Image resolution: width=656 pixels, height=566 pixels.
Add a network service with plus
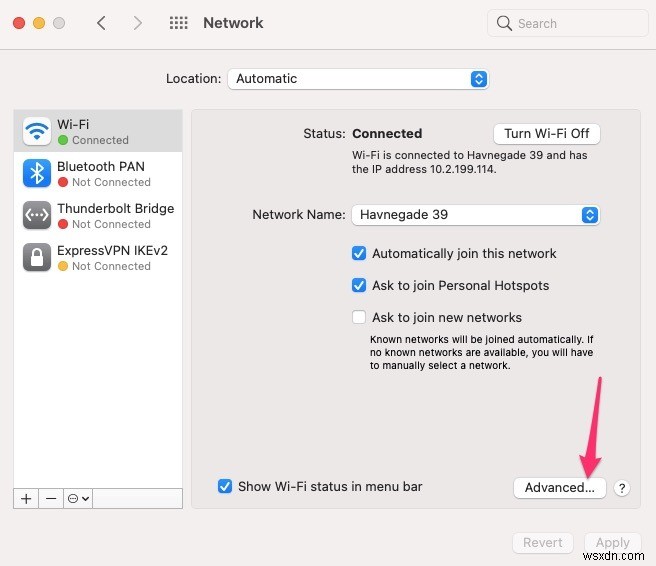(26, 499)
